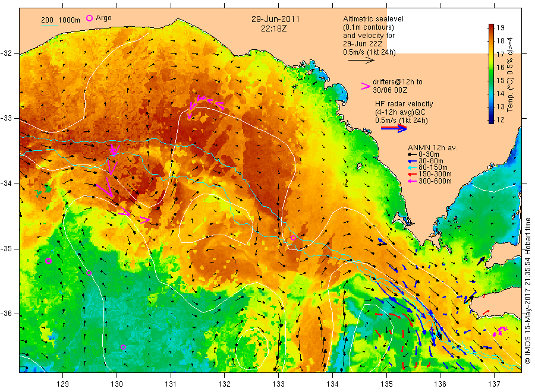Click the Argo float marker near 133.3E 34.8S

(x=293, y=238)
